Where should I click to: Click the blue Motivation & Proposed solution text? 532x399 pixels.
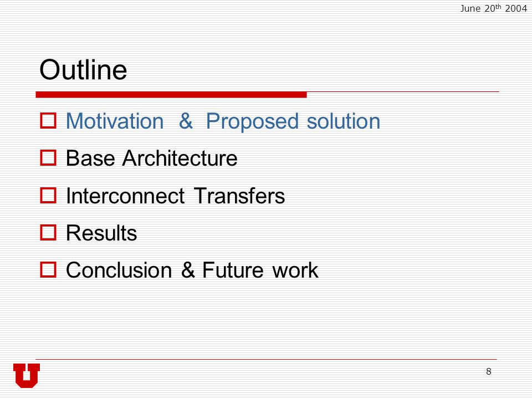tap(223, 121)
